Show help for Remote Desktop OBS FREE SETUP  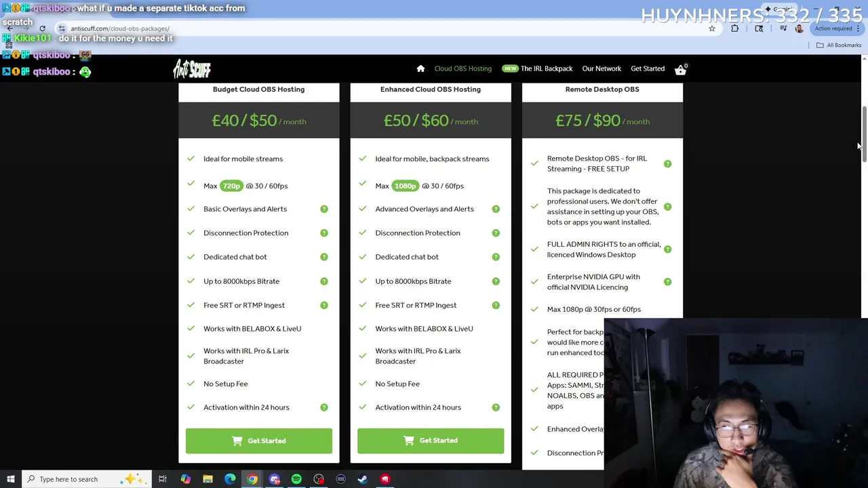[667, 163]
